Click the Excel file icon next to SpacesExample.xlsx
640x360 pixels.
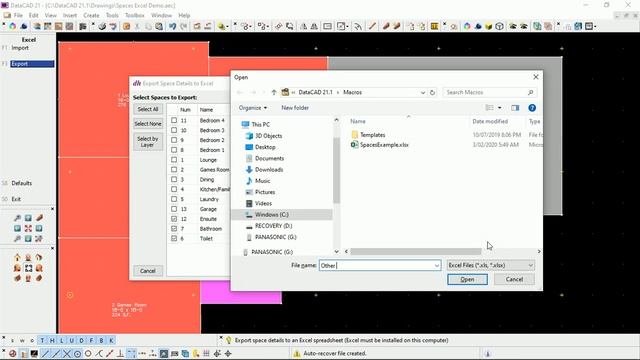click(354, 144)
